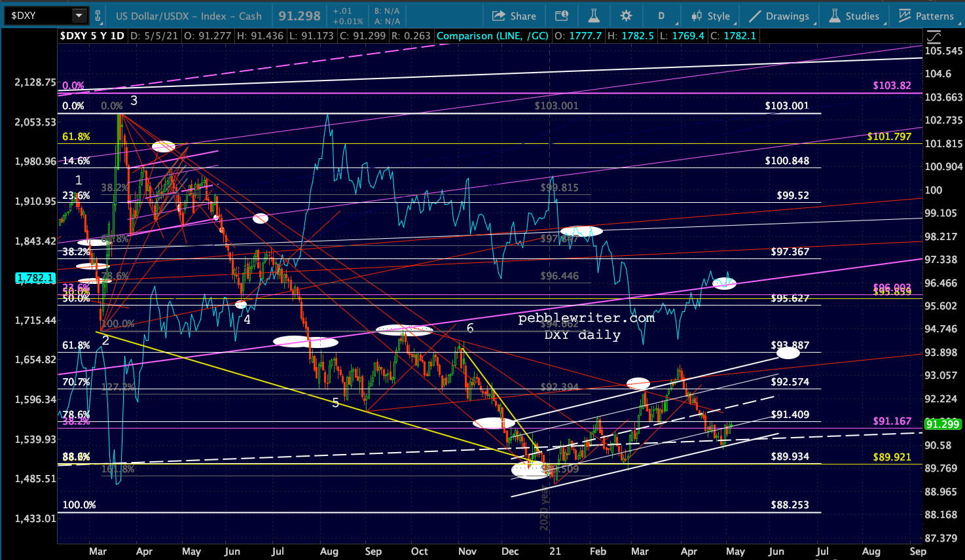Click the +0.01% change value

click(348, 21)
